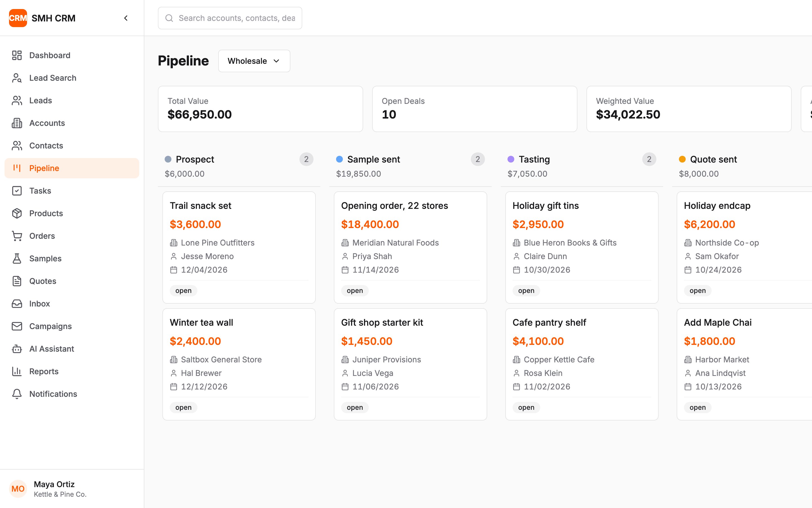Click the search accounts input field
Image resolution: width=812 pixels, height=508 pixels.
coord(230,18)
